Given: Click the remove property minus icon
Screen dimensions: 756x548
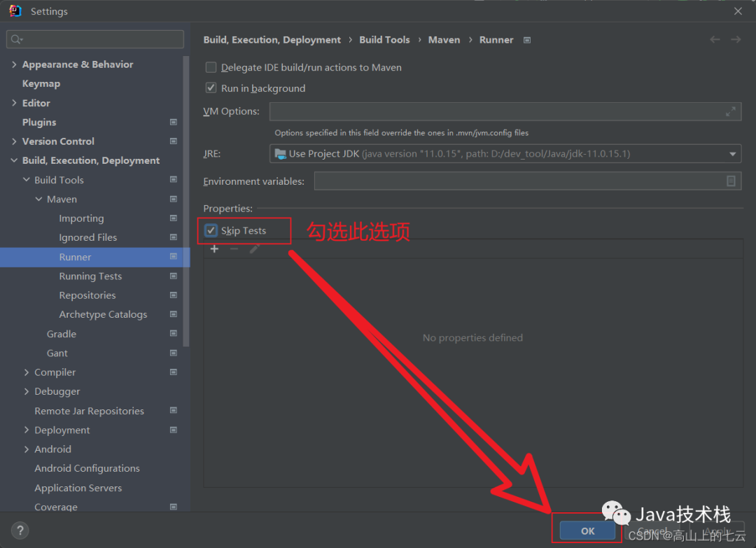Looking at the screenshot, I should pos(234,248).
